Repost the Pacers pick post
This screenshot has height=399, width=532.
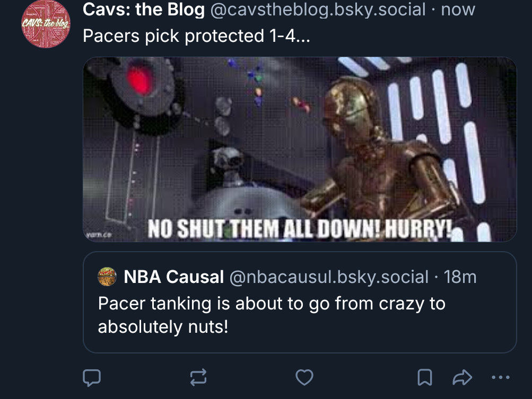point(198,377)
